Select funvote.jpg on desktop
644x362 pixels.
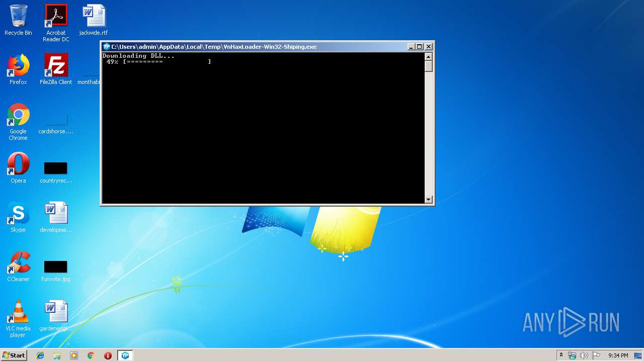click(56, 271)
